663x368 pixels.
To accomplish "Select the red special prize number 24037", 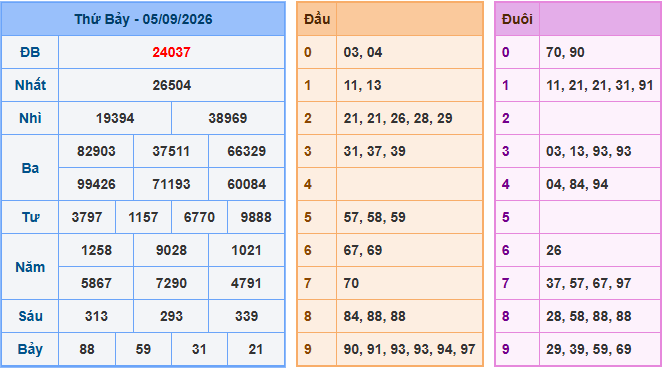I will pos(171,52).
